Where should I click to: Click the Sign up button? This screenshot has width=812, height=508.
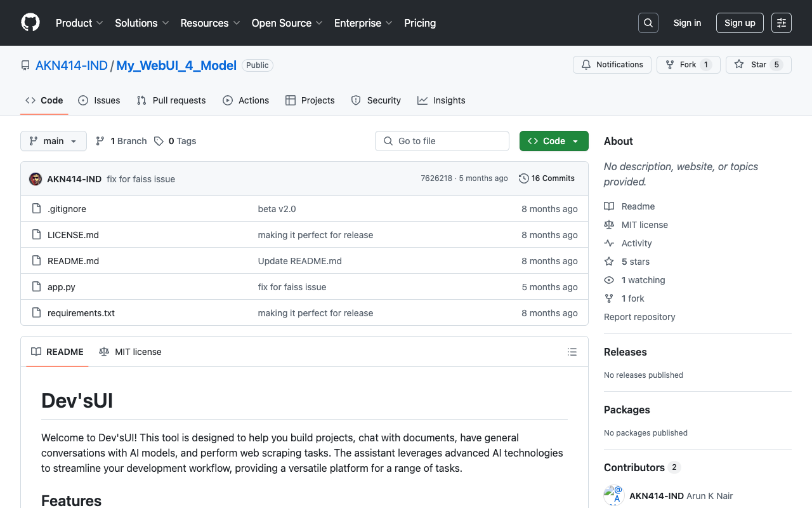coord(740,23)
